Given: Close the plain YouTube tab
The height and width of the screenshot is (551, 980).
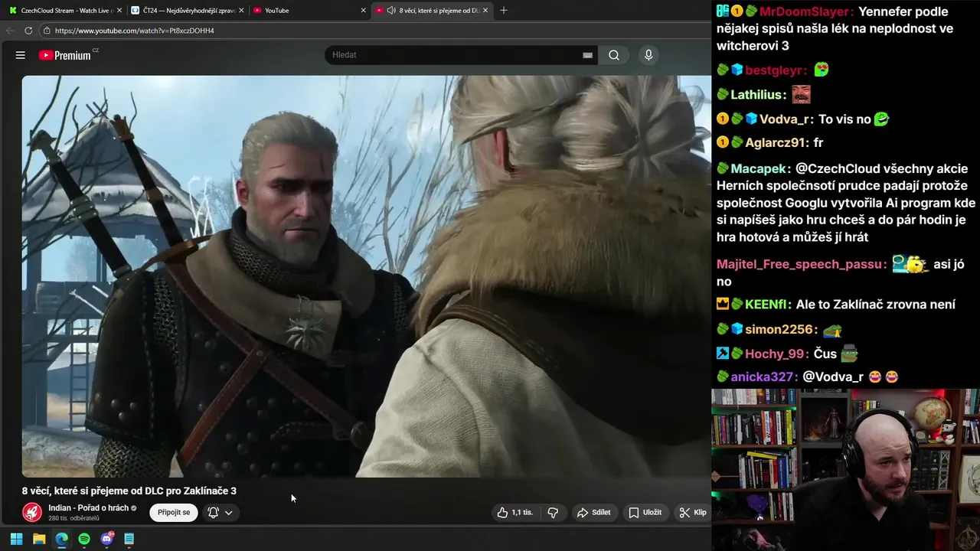Looking at the screenshot, I should coord(364,11).
